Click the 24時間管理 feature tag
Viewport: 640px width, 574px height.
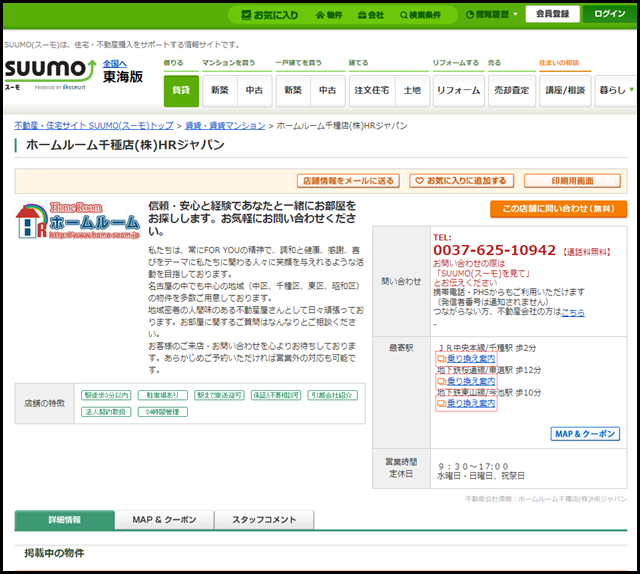coord(162,412)
